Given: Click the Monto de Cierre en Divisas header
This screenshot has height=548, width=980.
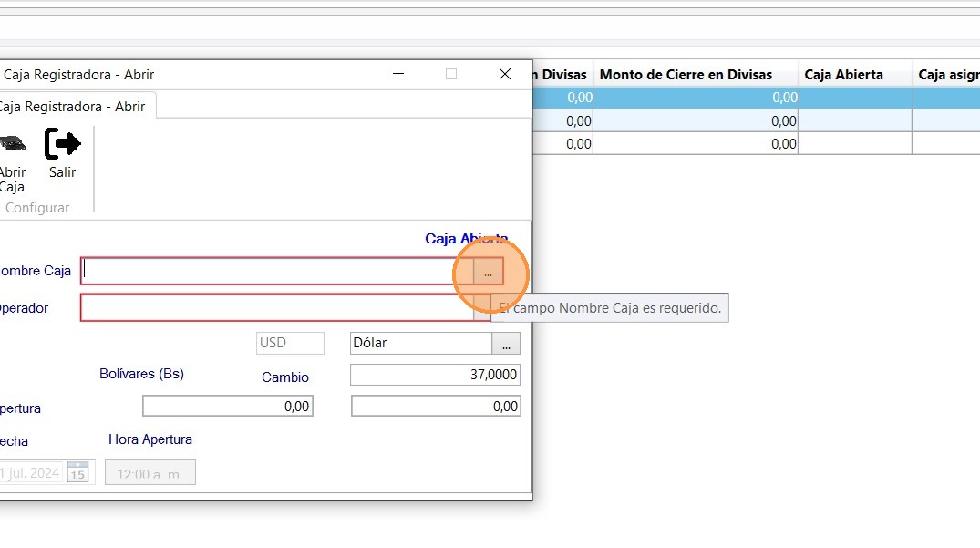Looking at the screenshot, I should click(x=686, y=75).
